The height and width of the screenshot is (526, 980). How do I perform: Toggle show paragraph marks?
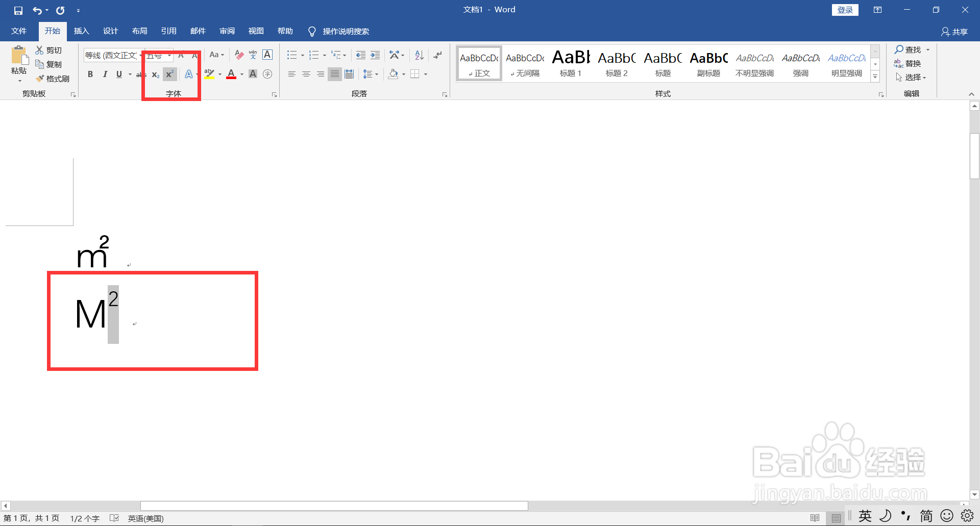[437, 55]
